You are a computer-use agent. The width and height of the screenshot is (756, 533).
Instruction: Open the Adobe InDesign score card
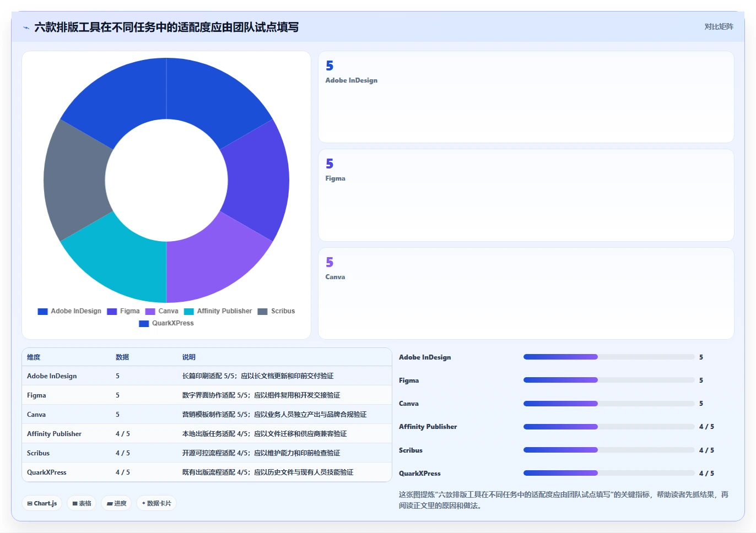click(526, 97)
